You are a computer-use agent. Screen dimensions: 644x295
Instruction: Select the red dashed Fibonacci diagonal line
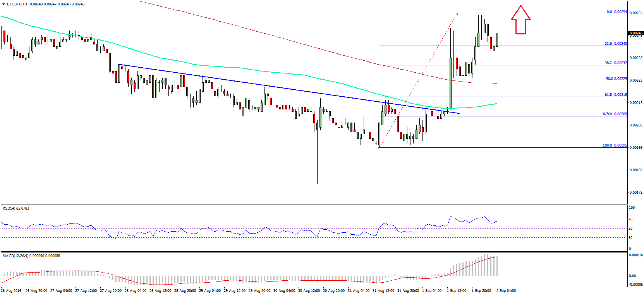(x=419, y=80)
